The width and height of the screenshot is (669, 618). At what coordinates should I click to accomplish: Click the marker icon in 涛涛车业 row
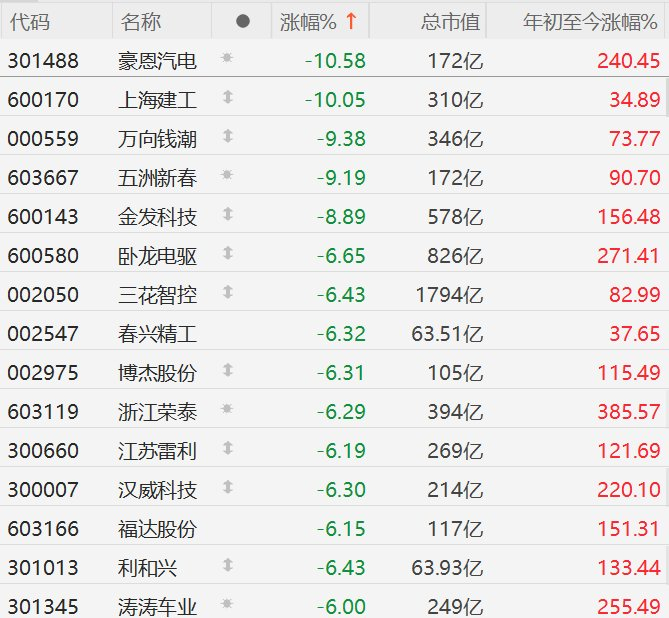pos(227,603)
